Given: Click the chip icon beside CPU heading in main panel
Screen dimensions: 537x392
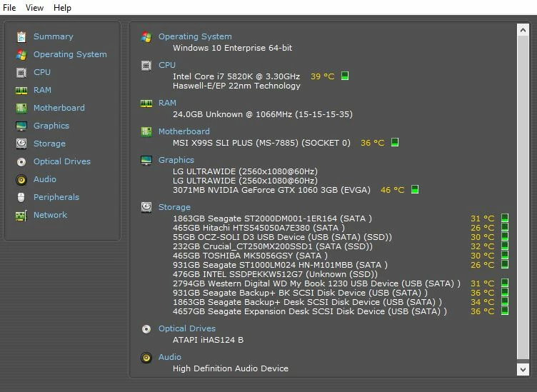Looking at the screenshot, I should click(146, 66).
